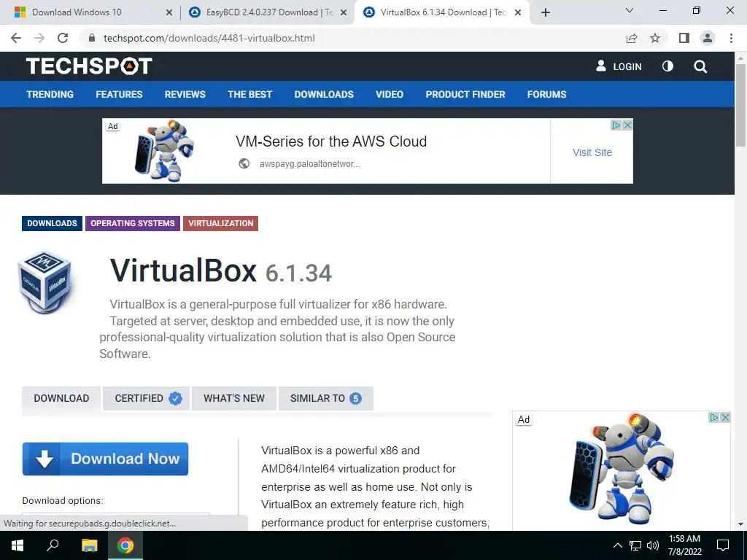Click the Download Now button
This screenshot has height=560, width=747.
pos(105,459)
